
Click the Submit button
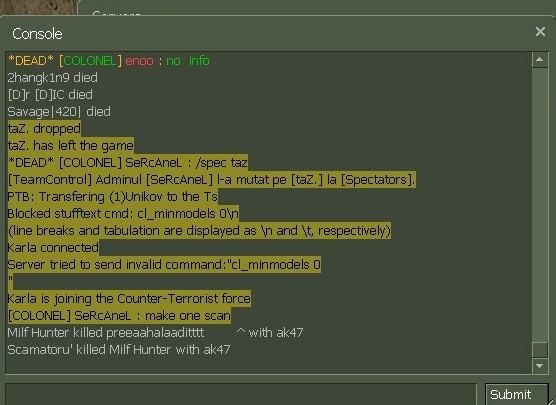[x=516, y=394]
